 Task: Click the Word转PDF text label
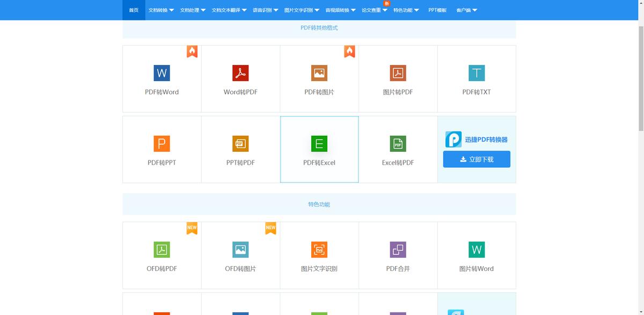coord(240,92)
